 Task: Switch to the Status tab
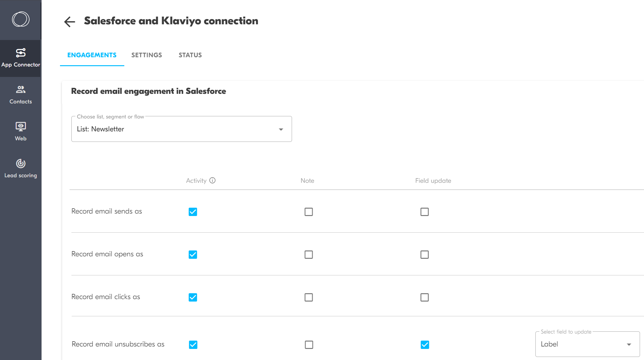pyautogui.click(x=190, y=55)
